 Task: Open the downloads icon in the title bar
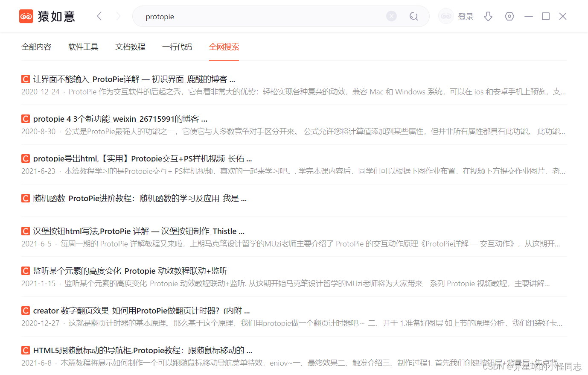(x=488, y=16)
